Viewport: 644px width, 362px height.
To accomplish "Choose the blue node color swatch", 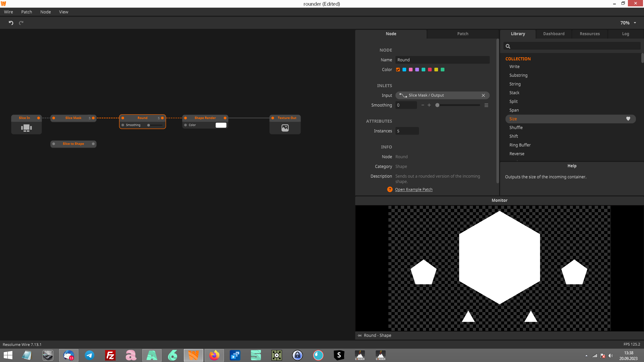I will click(x=404, y=70).
